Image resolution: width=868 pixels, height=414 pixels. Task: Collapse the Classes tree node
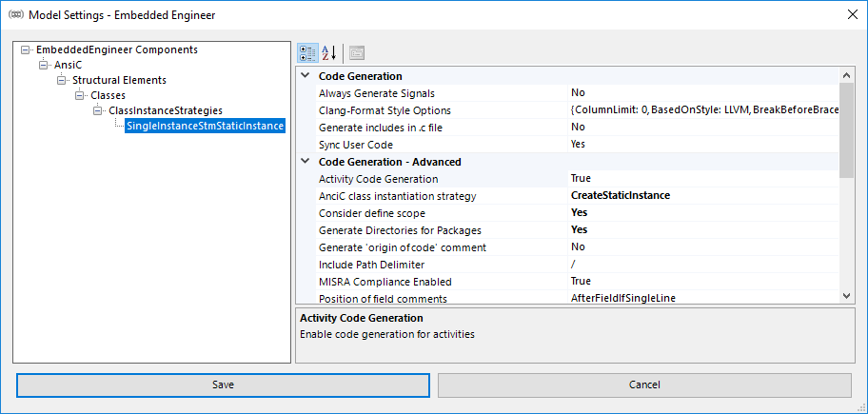79,95
